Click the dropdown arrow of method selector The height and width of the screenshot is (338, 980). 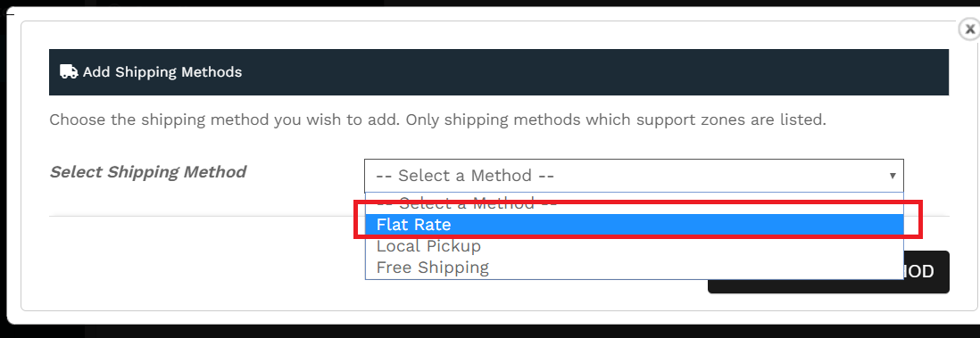[x=893, y=176]
